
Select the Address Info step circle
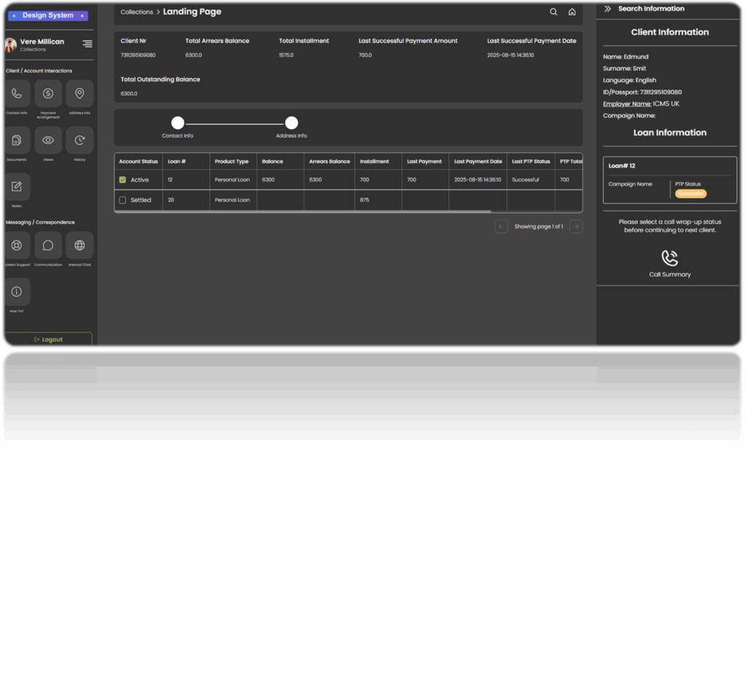pos(291,123)
